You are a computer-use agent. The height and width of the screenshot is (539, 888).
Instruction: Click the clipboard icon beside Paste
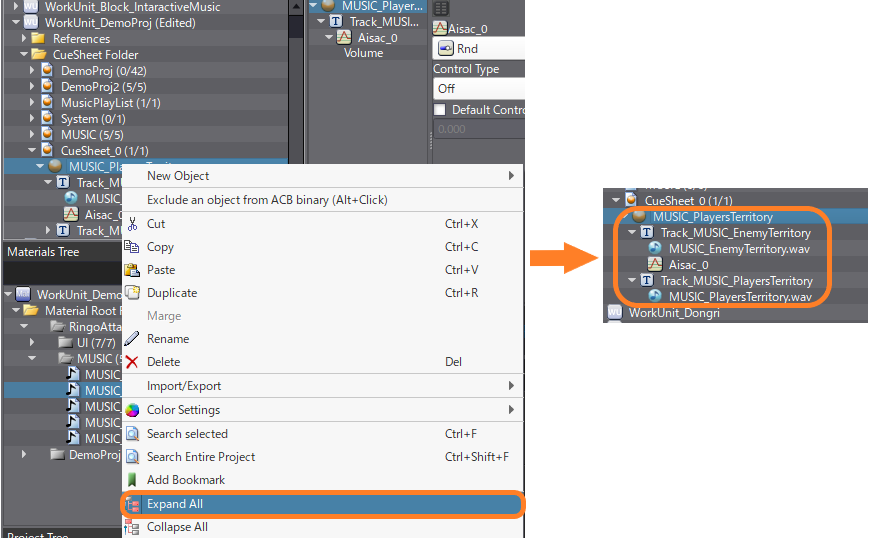[132, 270]
